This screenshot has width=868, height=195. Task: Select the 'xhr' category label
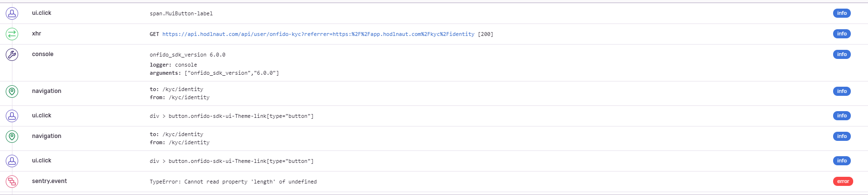[x=36, y=34]
